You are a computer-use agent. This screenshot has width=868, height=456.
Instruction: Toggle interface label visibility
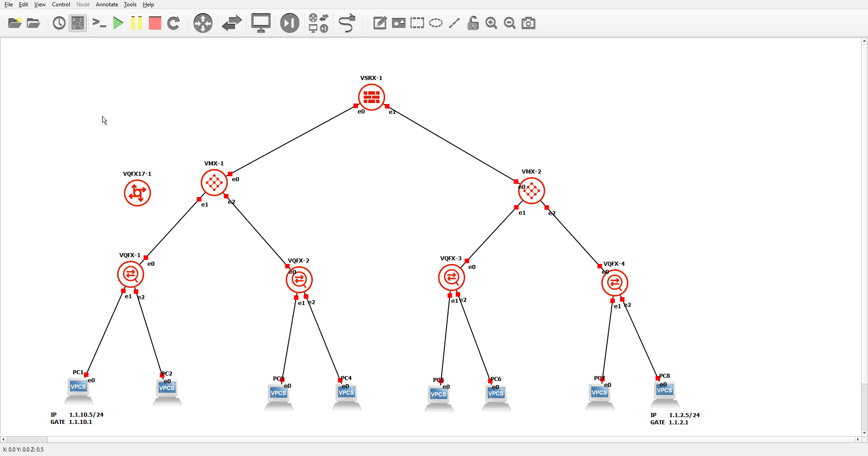(77, 23)
